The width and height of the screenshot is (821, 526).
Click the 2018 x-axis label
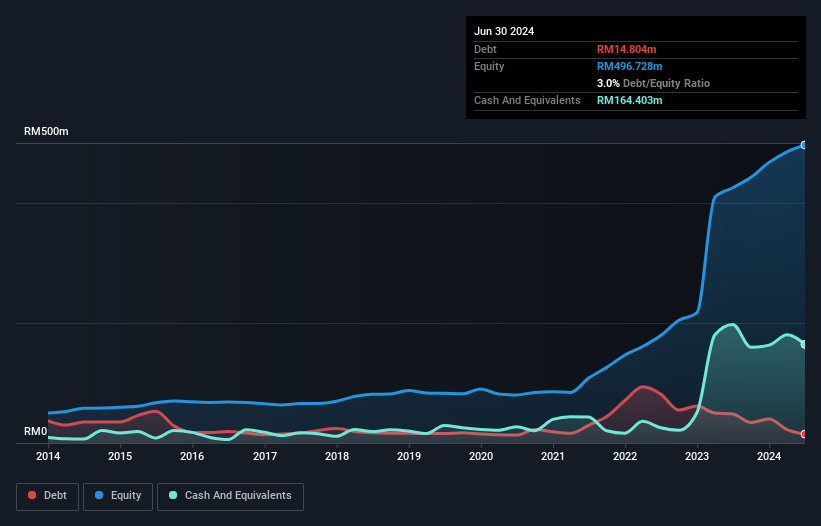click(x=337, y=456)
